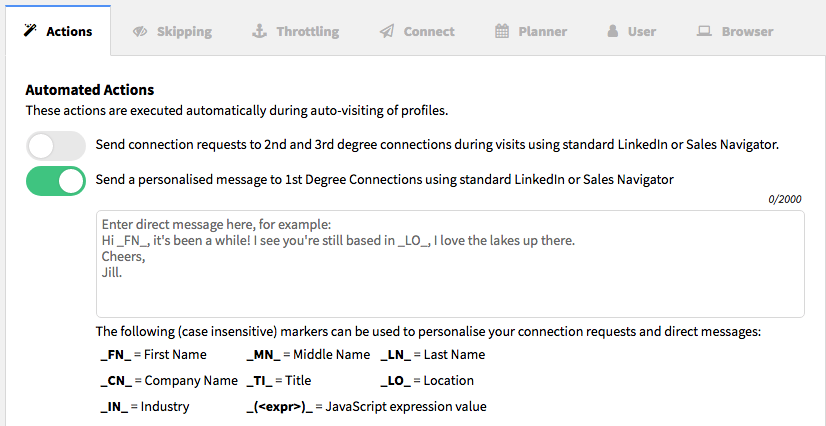The width and height of the screenshot is (826, 426).
Task: Open the User tab
Action: [x=631, y=32]
